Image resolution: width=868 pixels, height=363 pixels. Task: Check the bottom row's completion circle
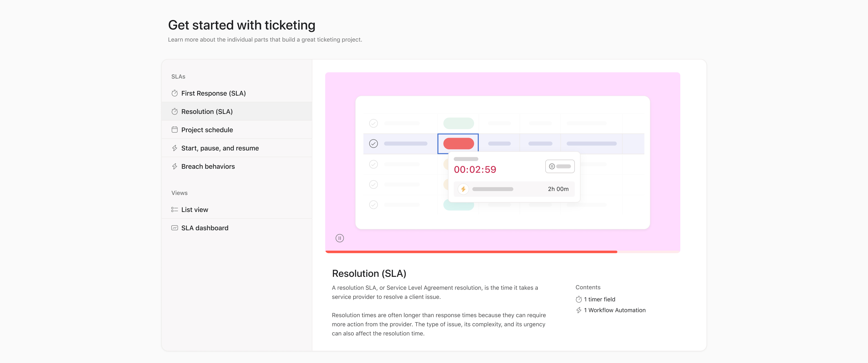(373, 205)
